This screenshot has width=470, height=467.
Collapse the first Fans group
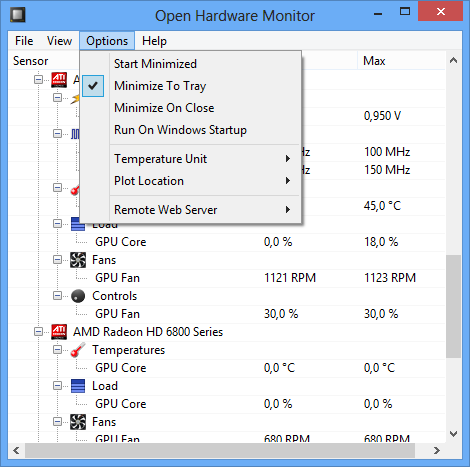click(x=58, y=260)
